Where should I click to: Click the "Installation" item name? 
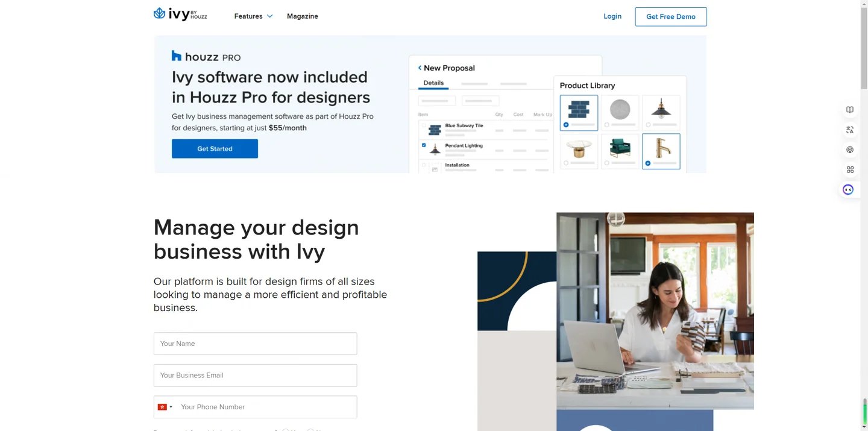pos(457,165)
